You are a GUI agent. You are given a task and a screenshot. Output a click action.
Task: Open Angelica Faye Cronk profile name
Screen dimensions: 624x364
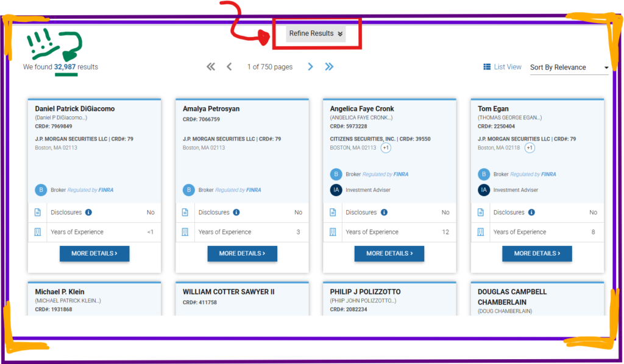click(362, 108)
